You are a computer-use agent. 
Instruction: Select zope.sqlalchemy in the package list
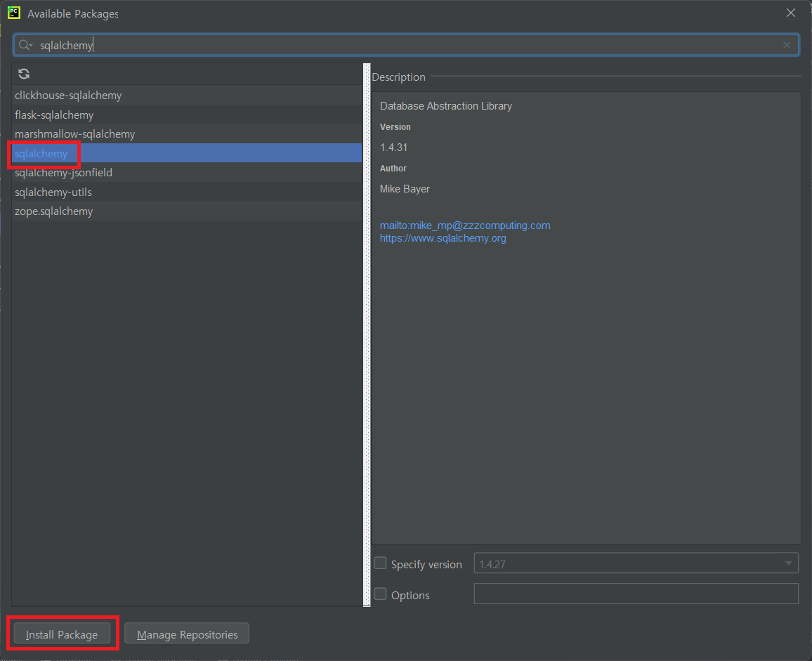pyautogui.click(x=187, y=211)
